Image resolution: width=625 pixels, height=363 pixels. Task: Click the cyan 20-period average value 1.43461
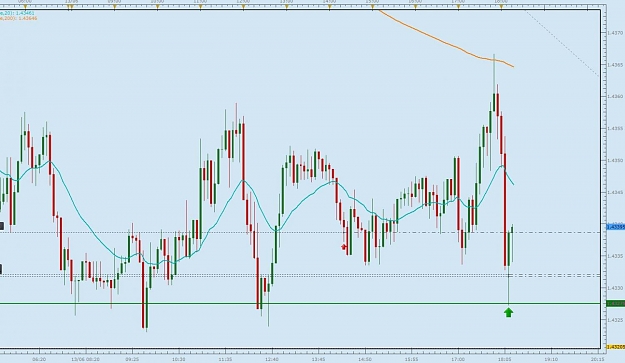[x=26, y=14]
